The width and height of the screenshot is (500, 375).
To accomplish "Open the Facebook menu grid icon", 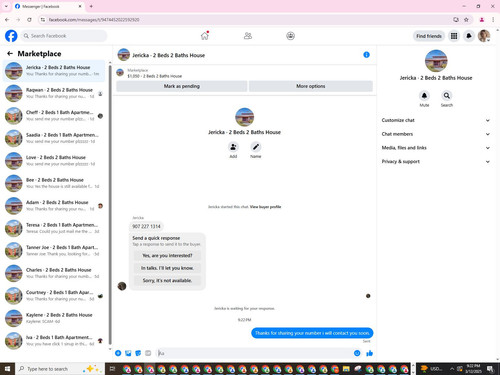I will tap(454, 36).
